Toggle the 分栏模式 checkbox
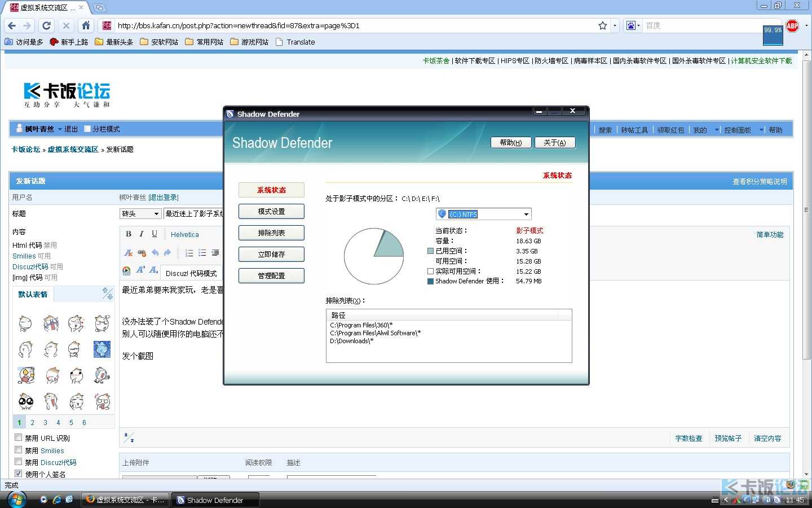Image resolution: width=812 pixels, height=508 pixels. point(87,129)
